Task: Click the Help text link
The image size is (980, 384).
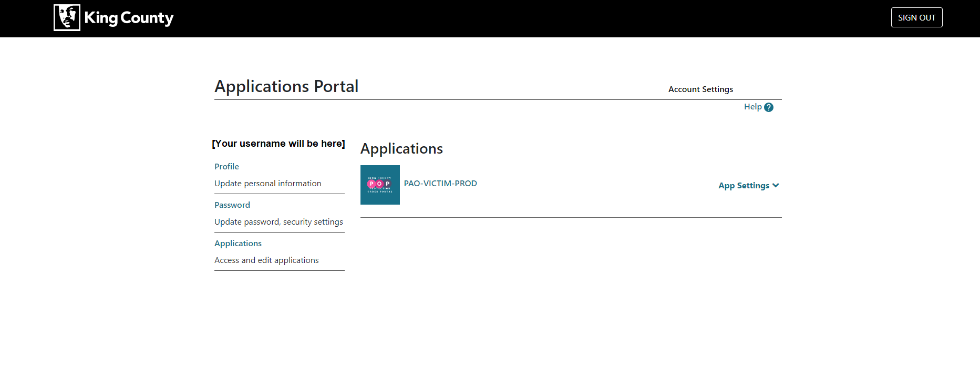Action: coord(752,107)
